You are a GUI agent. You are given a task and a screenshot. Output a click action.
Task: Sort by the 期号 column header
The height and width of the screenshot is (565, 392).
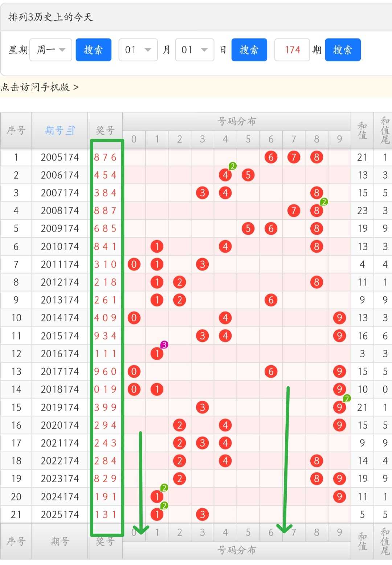[60, 130]
